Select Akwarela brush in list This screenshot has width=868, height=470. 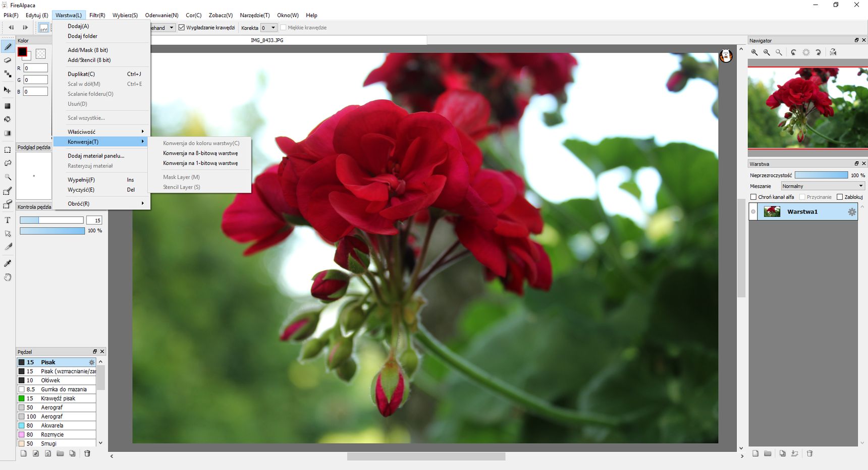pos(57,426)
